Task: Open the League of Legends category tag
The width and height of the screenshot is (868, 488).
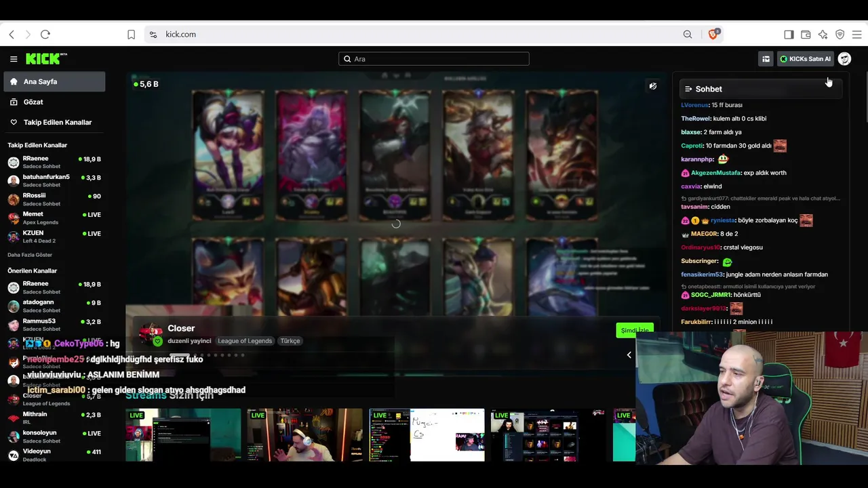Action: coord(245,341)
